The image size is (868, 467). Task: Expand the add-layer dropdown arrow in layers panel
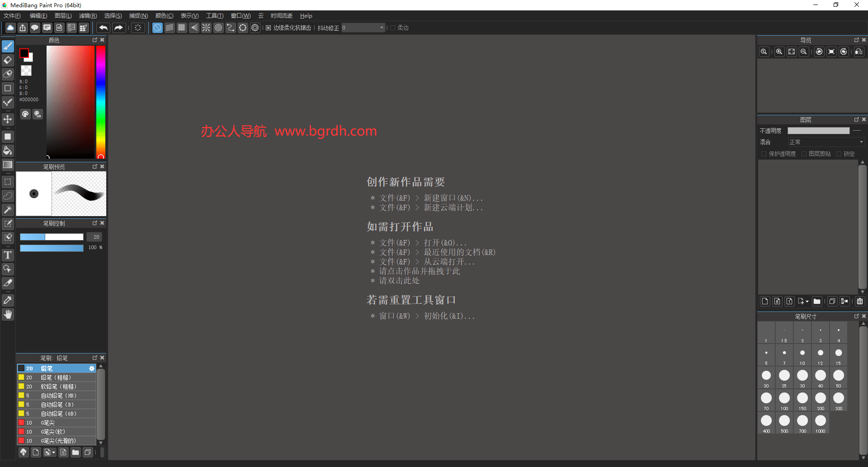pos(807,302)
